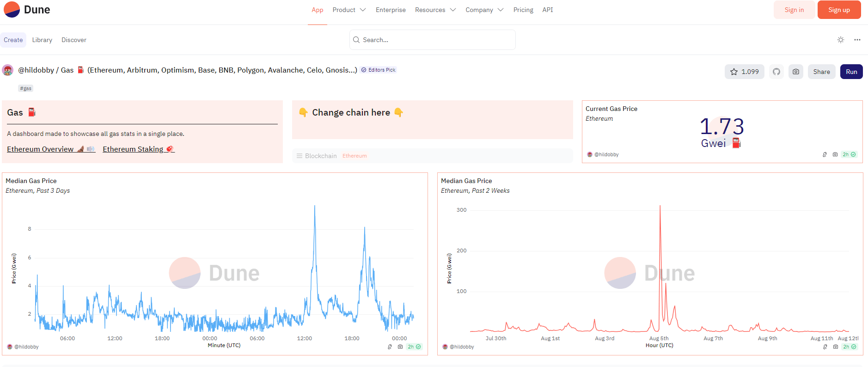Click the Editors Pick badge
The height and width of the screenshot is (367, 868).
pos(379,70)
